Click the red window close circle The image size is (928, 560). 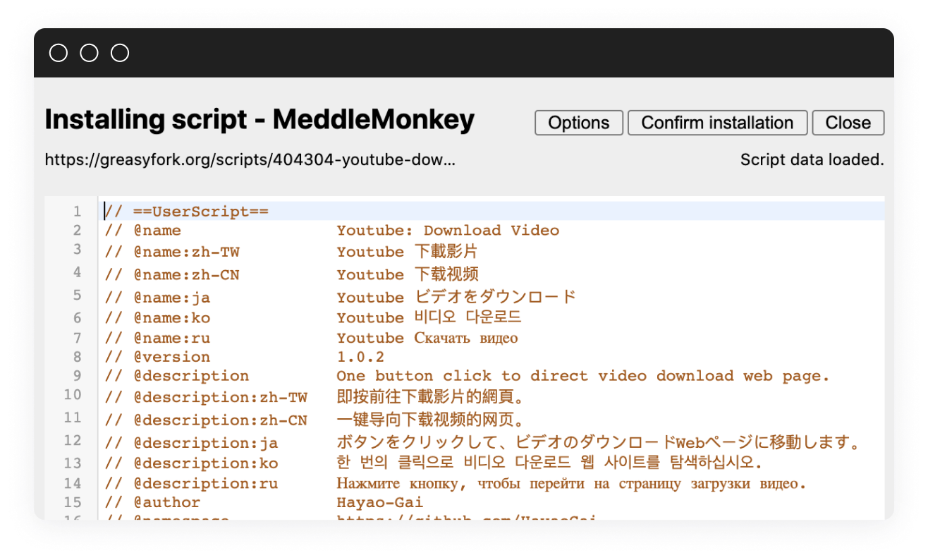point(59,53)
